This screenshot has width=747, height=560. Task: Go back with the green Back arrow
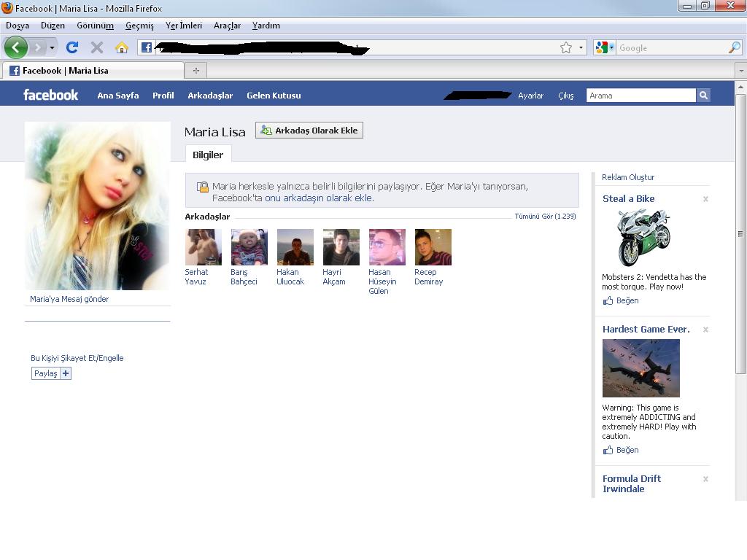click(16, 47)
